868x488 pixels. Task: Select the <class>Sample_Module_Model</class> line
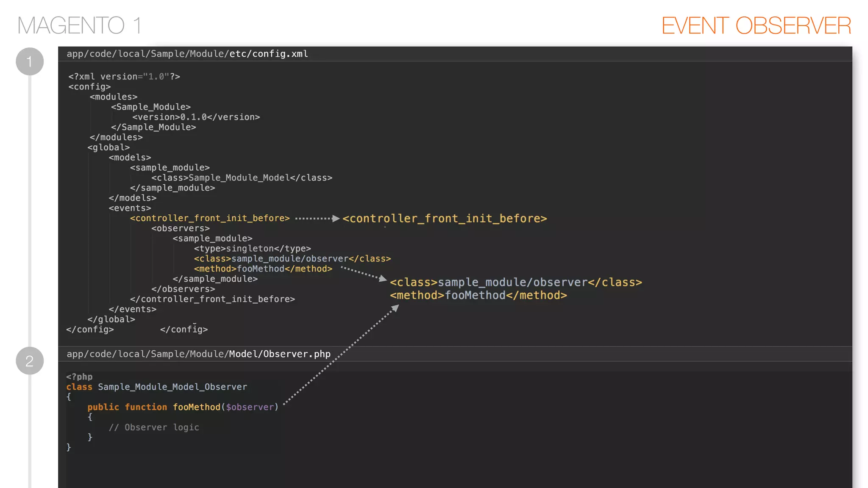pyautogui.click(x=242, y=178)
